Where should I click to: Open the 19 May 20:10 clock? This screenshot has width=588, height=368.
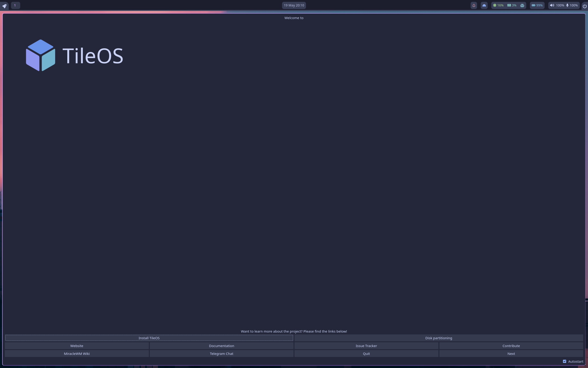[294, 5]
